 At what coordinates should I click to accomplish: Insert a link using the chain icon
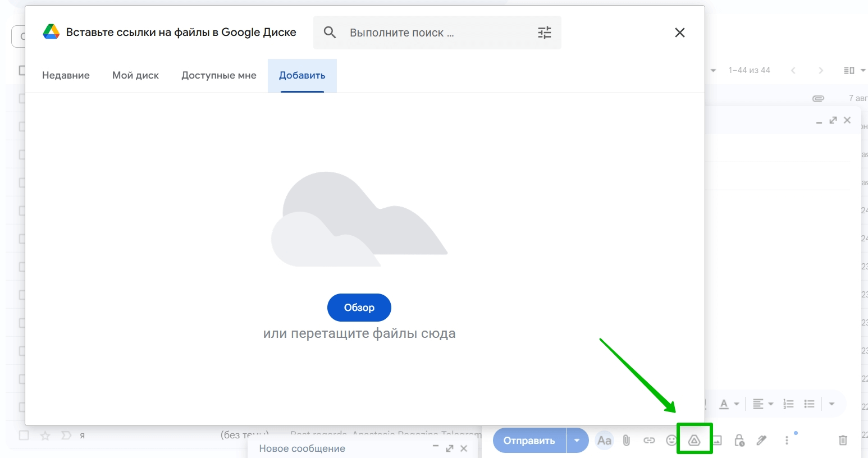coord(649,441)
